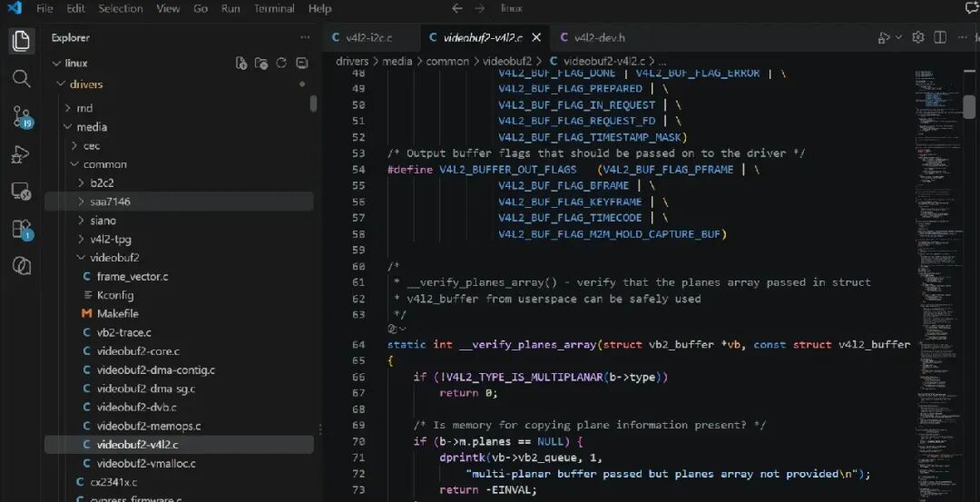Go forward in navigation history
The height and width of the screenshot is (502, 980).
tap(479, 8)
